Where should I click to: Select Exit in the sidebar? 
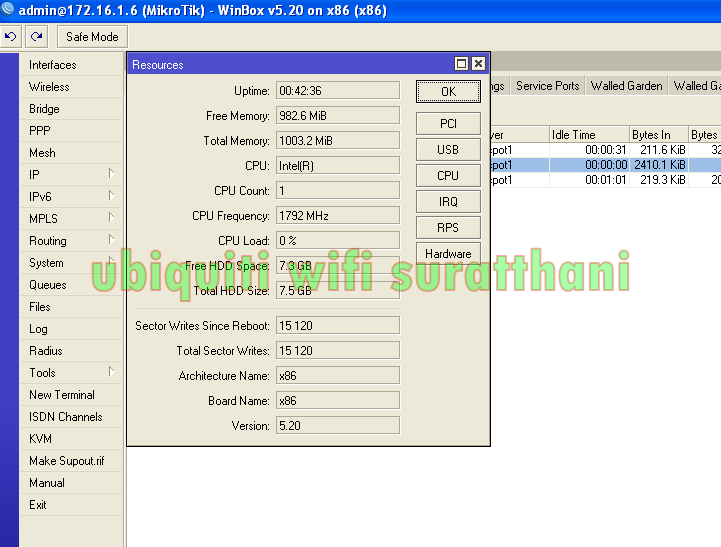point(71,505)
